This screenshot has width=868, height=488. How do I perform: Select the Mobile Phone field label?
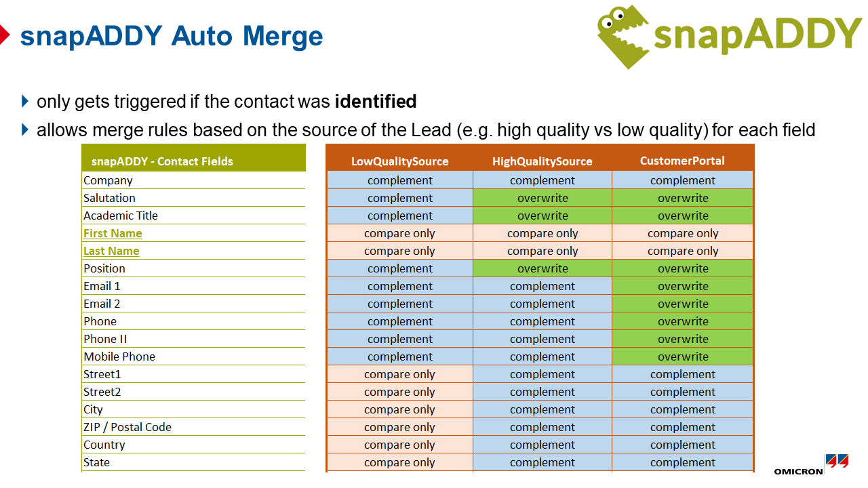119,357
